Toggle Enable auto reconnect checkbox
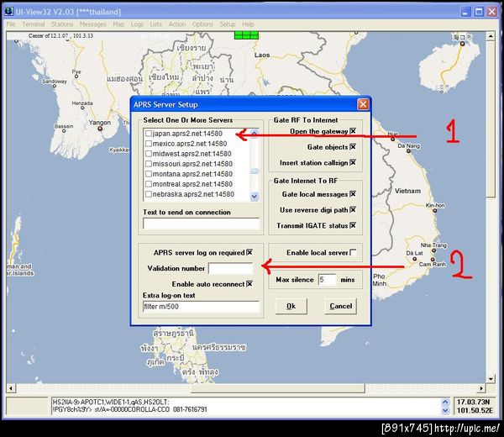 pos(249,284)
